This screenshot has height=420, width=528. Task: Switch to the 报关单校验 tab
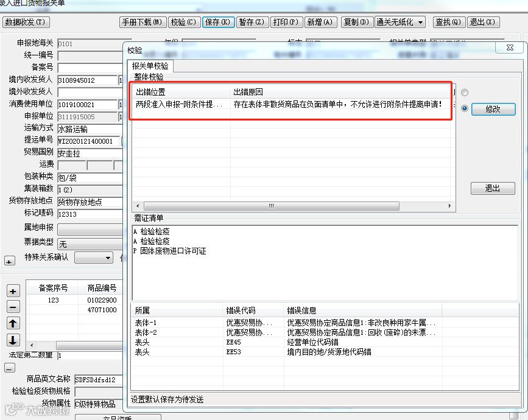click(150, 66)
